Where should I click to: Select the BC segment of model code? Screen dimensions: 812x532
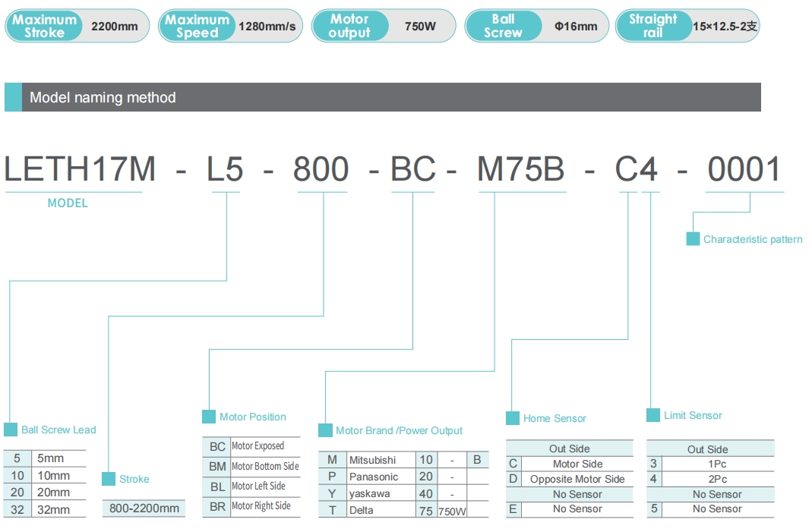pyautogui.click(x=413, y=169)
